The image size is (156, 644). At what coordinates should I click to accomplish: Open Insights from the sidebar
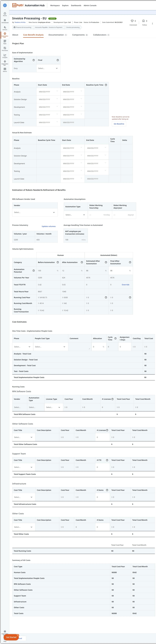tap(5, 56)
